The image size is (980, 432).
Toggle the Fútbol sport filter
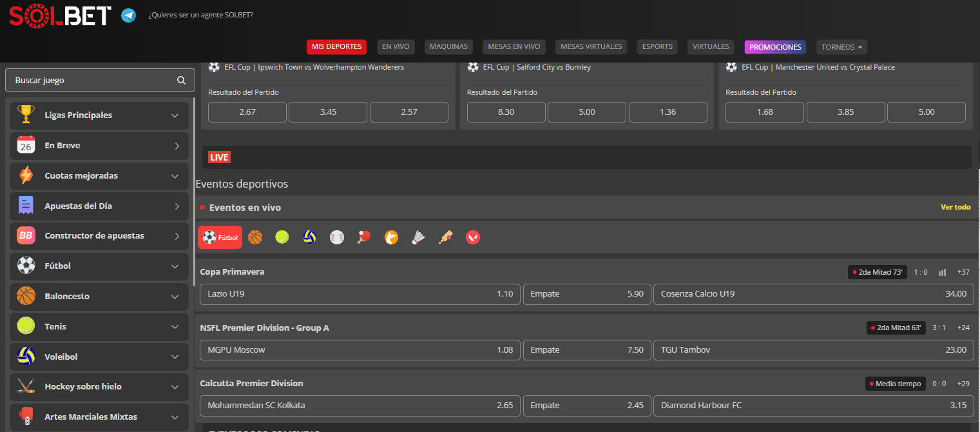coord(220,237)
